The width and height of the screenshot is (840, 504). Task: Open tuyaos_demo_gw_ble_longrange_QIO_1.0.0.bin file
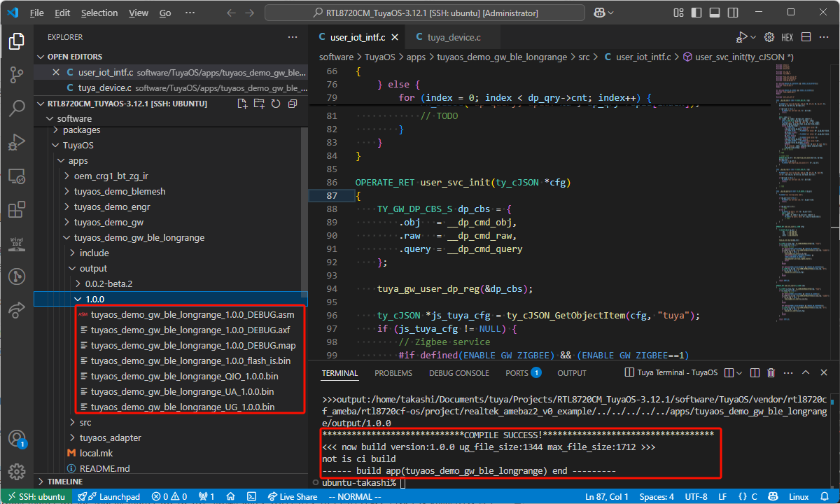(184, 376)
